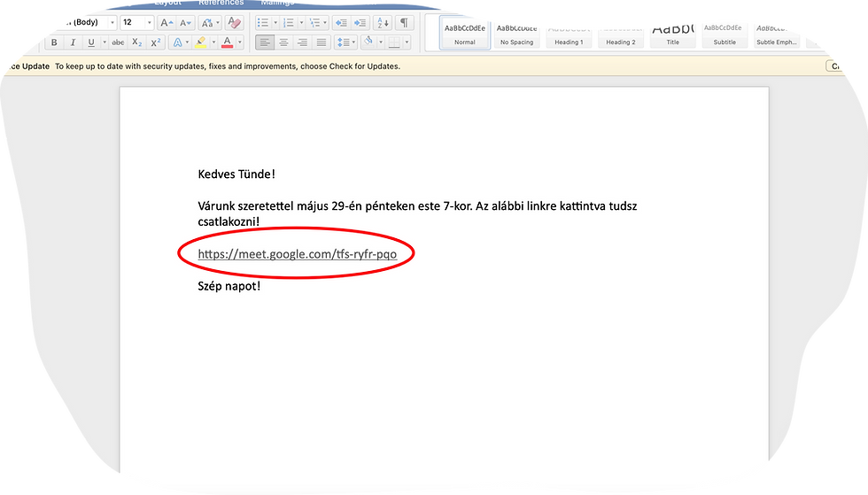Expand the font color arrow
Screen dimensions: 868x495
pos(240,43)
